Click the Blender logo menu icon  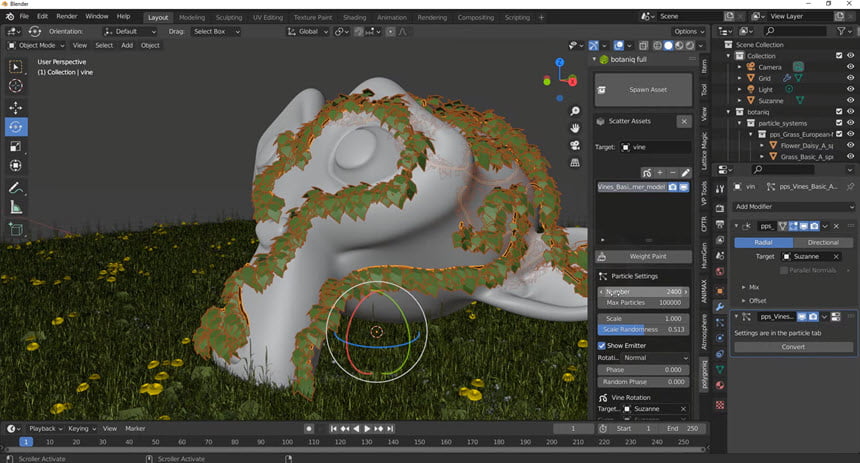[10, 16]
